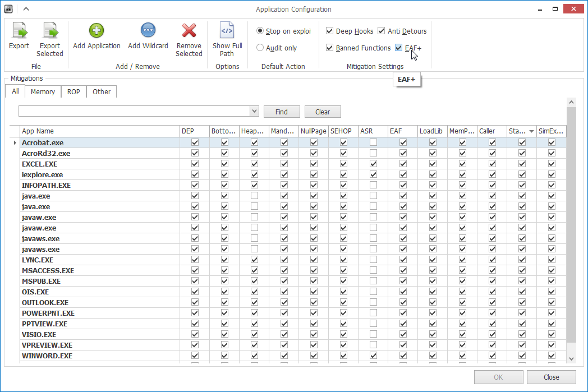Image resolution: width=588 pixels, height=392 pixels.
Task: Click the EMET icon in the title bar
Action: tap(7, 8)
